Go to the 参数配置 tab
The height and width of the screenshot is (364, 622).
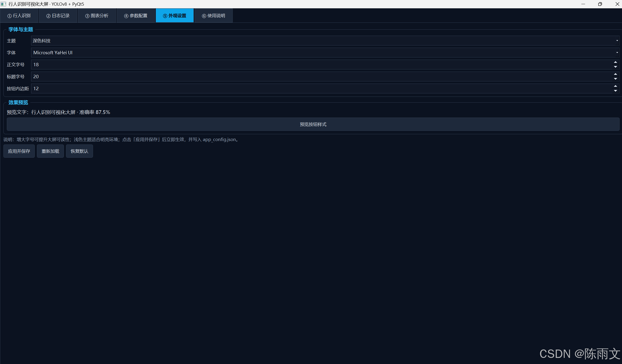pos(136,16)
